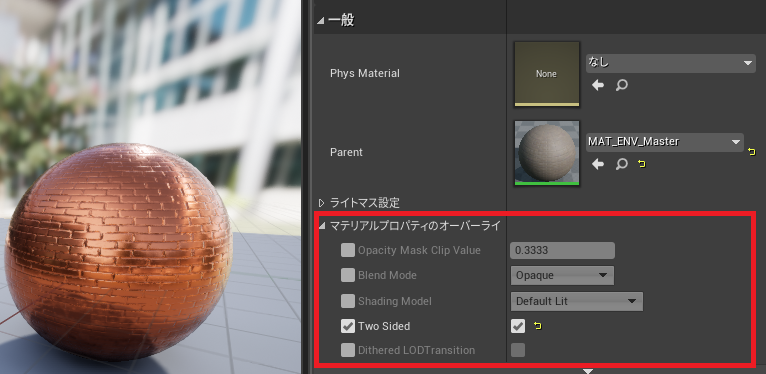Reset Parent via yellow arrow right of dropdown
This screenshot has height=374, width=766.
tap(752, 152)
